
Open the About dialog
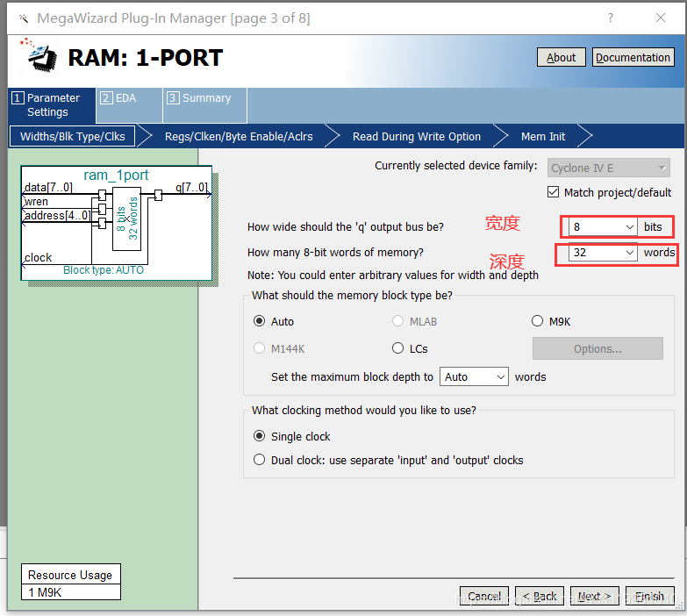click(x=561, y=57)
